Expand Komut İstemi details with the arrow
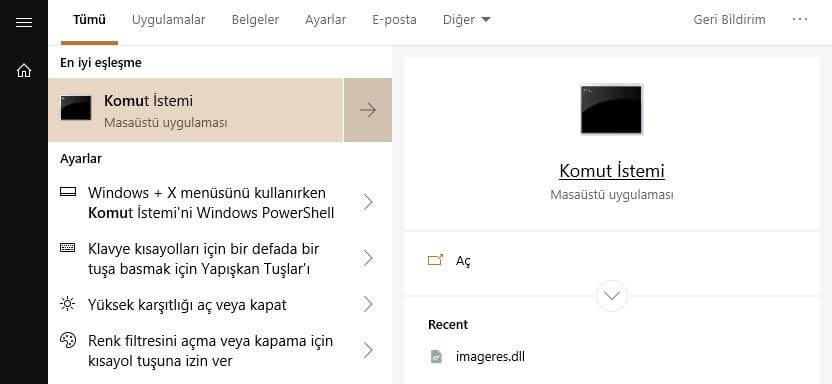The image size is (832, 384). tap(368, 110)
